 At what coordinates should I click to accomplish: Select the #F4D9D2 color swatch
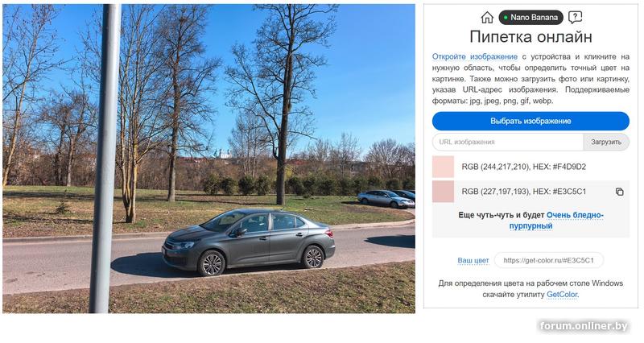tap(444, 167)
